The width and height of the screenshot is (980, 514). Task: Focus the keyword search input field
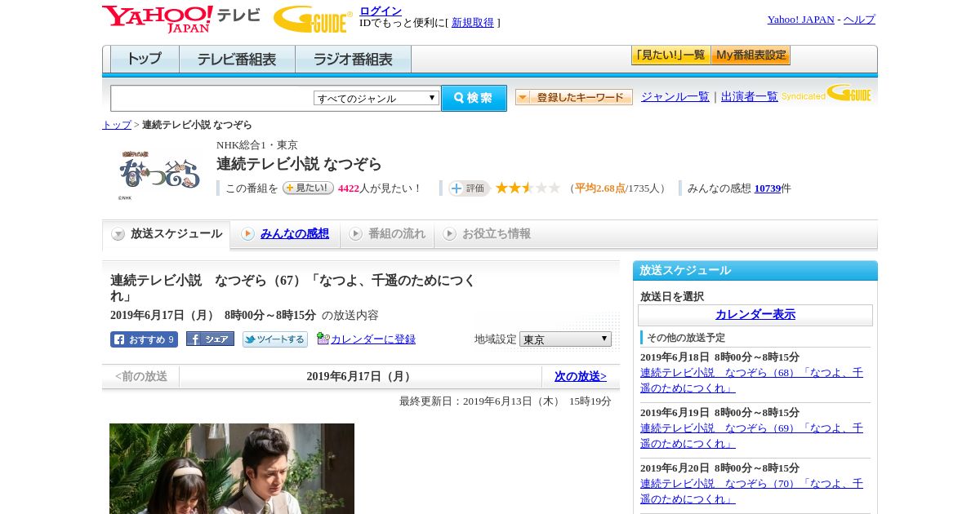[x=212, y=98]
